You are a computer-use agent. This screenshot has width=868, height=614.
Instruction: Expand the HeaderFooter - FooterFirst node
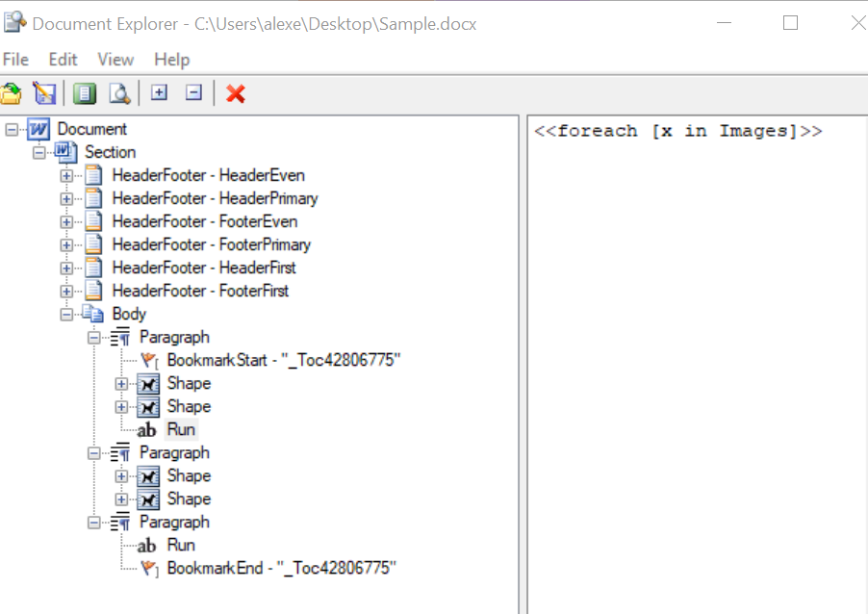66,292
